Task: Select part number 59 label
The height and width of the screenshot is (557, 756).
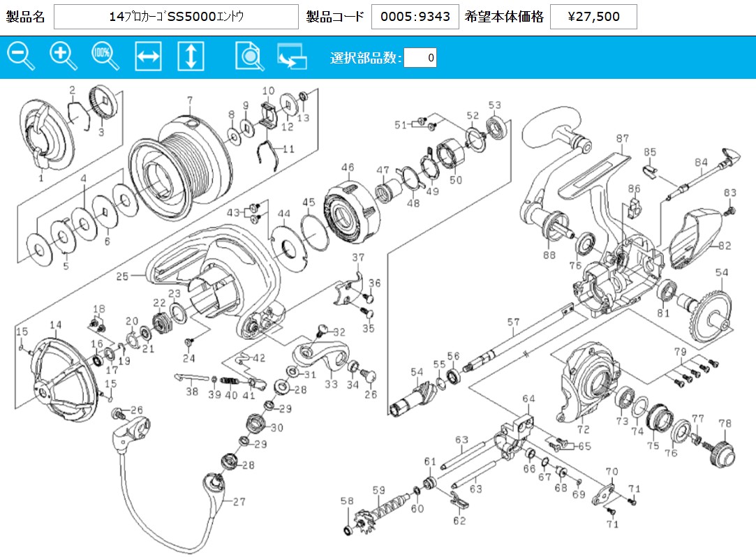Action: point(379,490)
